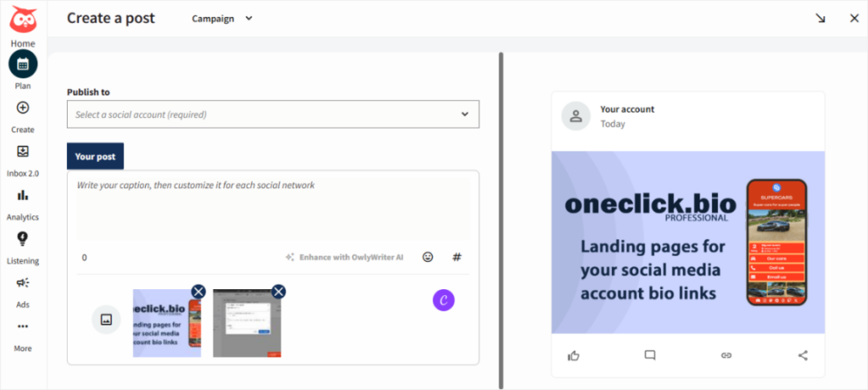Click the Hootsuite owl logo
Image resolution: width=868 pixels, height=390 pixels.
point(23,19)
